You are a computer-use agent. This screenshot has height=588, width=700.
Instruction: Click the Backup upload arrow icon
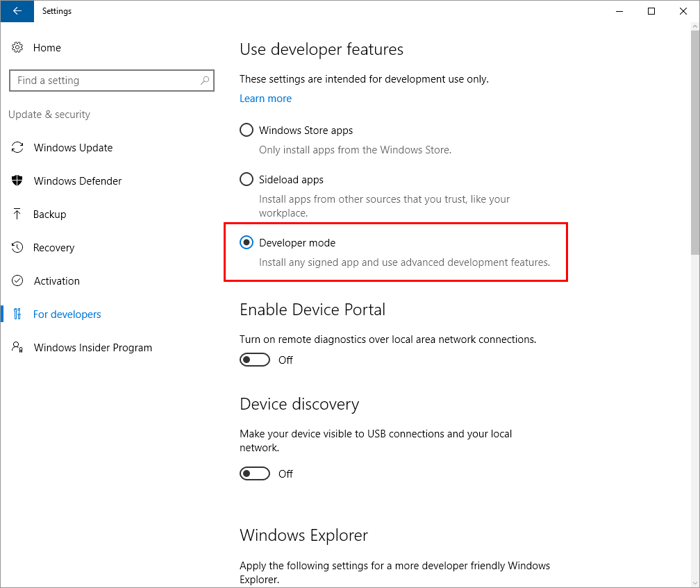tap(18, 215)
